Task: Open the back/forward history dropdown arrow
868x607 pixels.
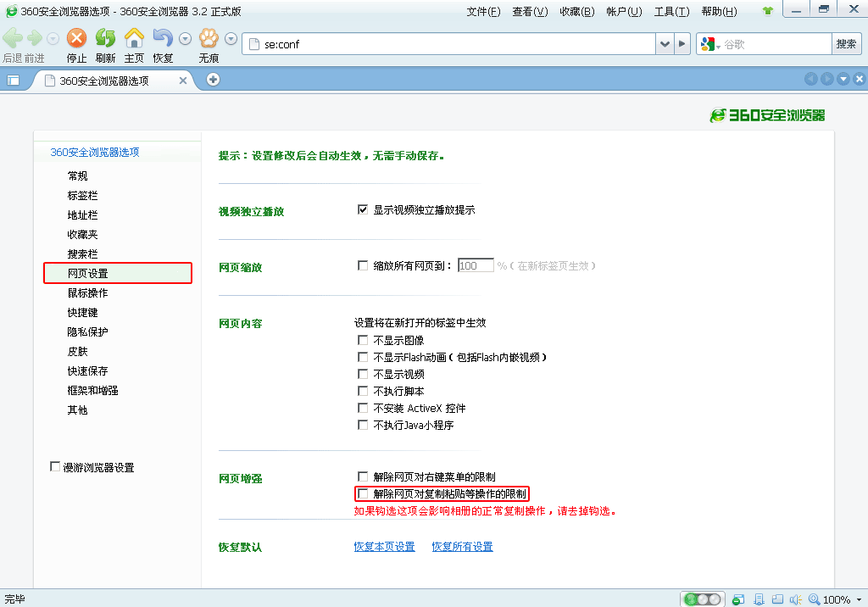Action: coord(53,39)
